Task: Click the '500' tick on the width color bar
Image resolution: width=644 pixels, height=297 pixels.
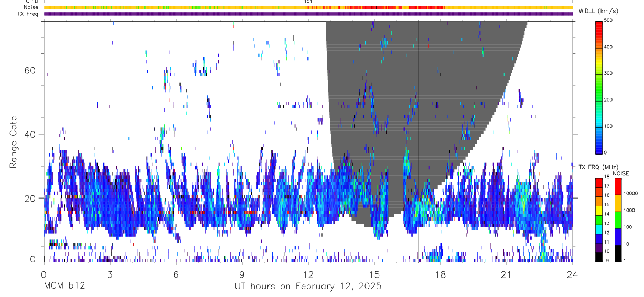Action: 609,21
